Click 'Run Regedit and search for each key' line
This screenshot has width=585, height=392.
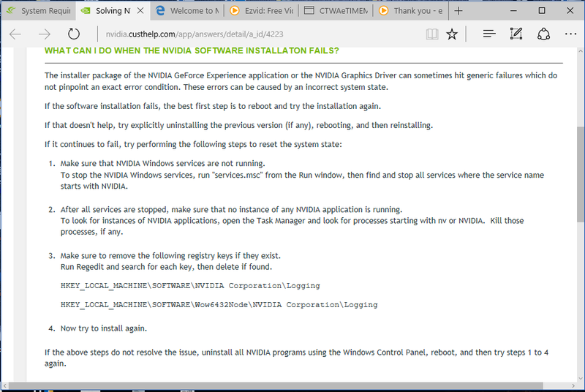(167, 267)
